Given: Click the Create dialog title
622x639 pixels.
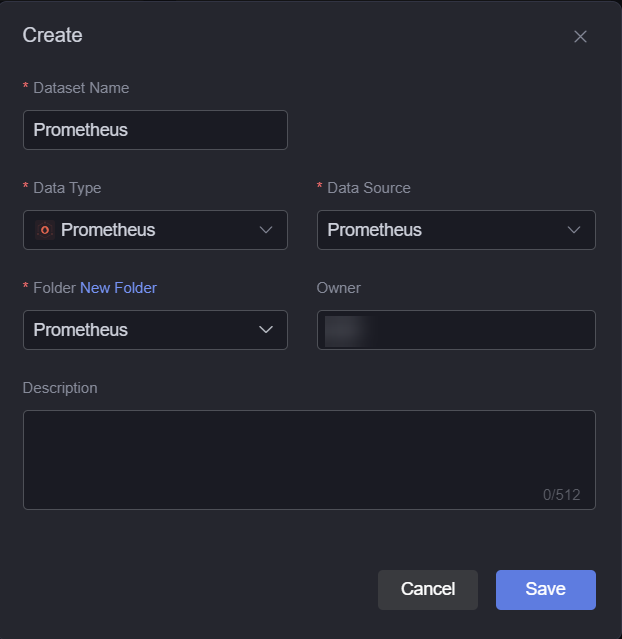Looking at the screenshot, I should pos(53,35).
